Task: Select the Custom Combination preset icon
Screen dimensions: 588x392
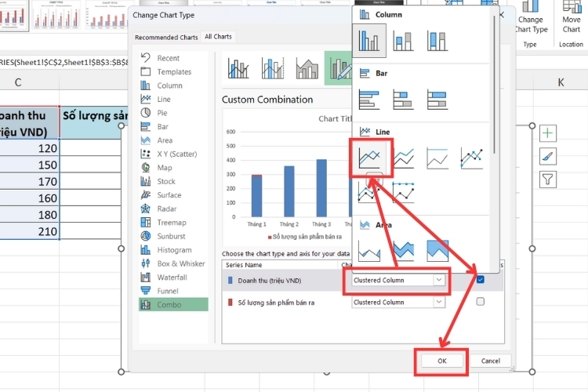Action: [339, 68]
